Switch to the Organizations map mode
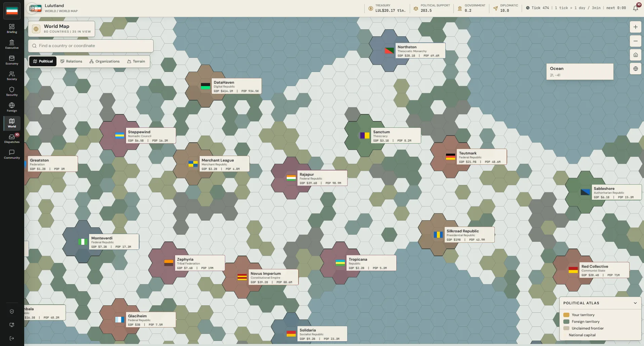Viewport: 644px width, 346px height. pos(105,61)
